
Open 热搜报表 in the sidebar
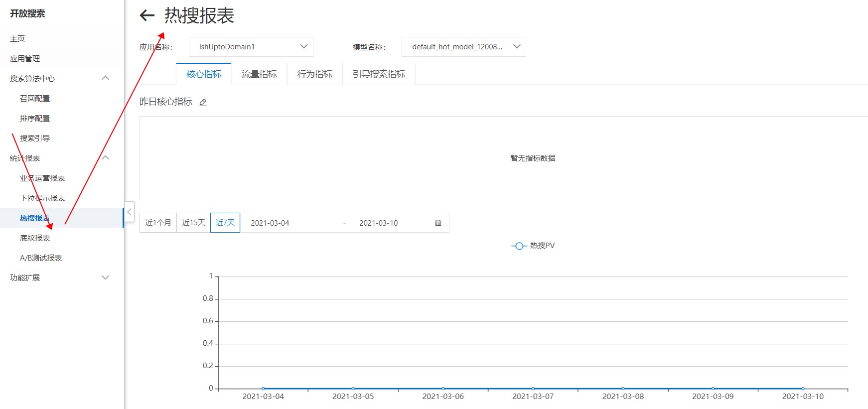coord(35,218)
